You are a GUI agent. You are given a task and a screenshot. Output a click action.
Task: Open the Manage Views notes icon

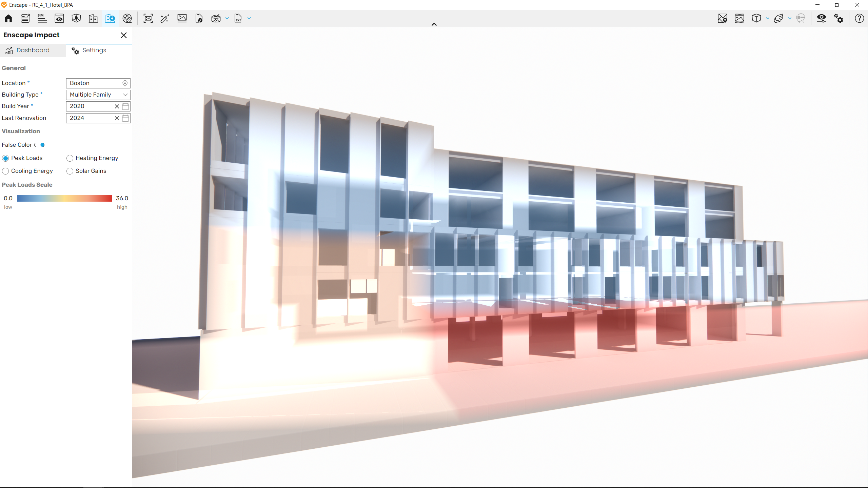[25, 18]
